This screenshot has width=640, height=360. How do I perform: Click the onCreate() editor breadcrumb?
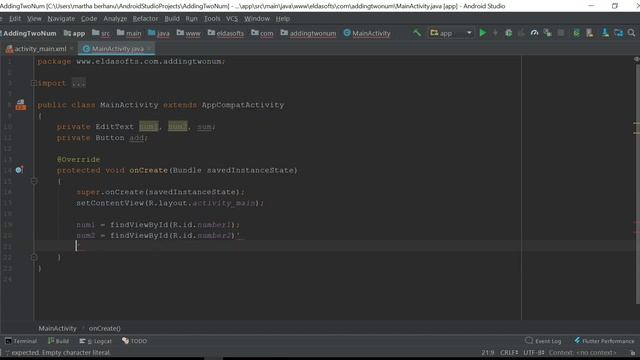click(x=104, y=328)
